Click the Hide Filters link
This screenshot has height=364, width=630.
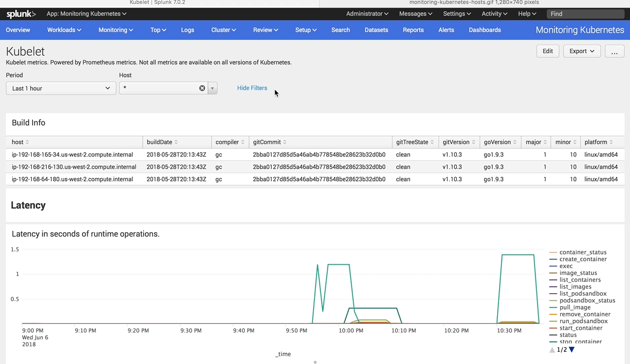click(252, 88)
